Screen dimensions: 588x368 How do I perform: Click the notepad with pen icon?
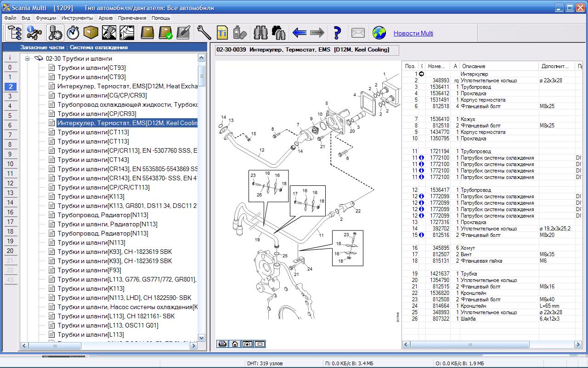tap(183, 33)
